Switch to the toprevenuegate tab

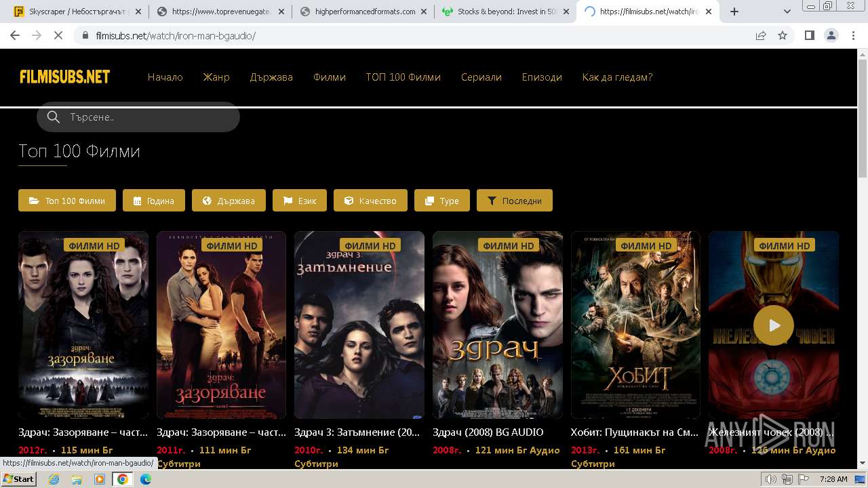pos(220,12)
